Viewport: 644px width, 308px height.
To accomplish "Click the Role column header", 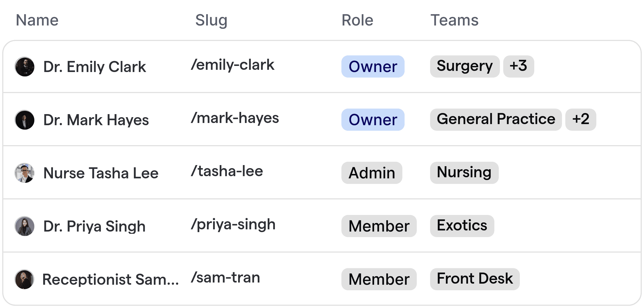I will (x=357, y=20).
